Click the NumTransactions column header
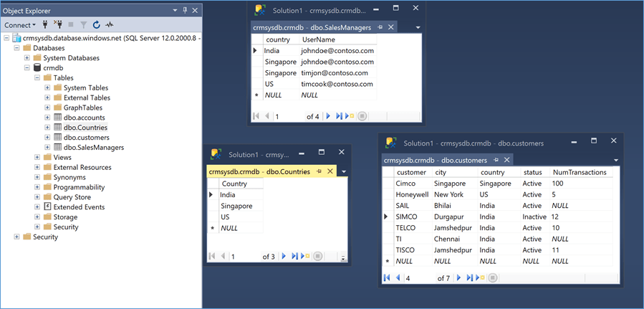This screenshot has width=644, height=309. (x=580, y=172)
